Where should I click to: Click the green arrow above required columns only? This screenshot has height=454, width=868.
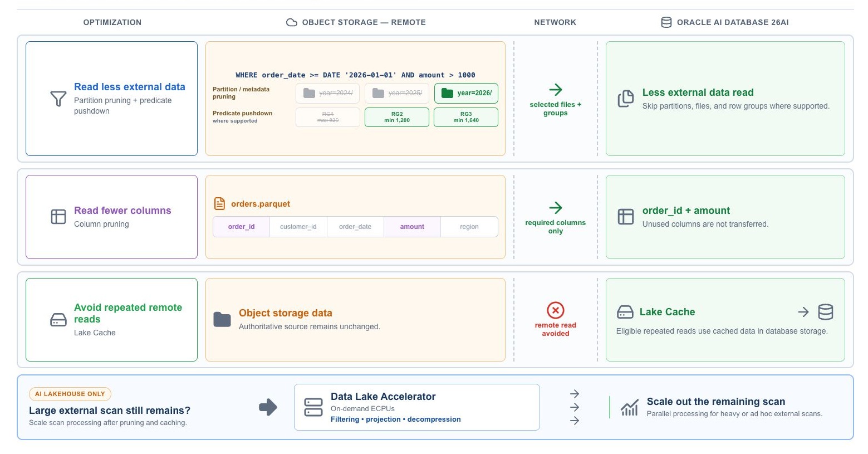point(556,208)
